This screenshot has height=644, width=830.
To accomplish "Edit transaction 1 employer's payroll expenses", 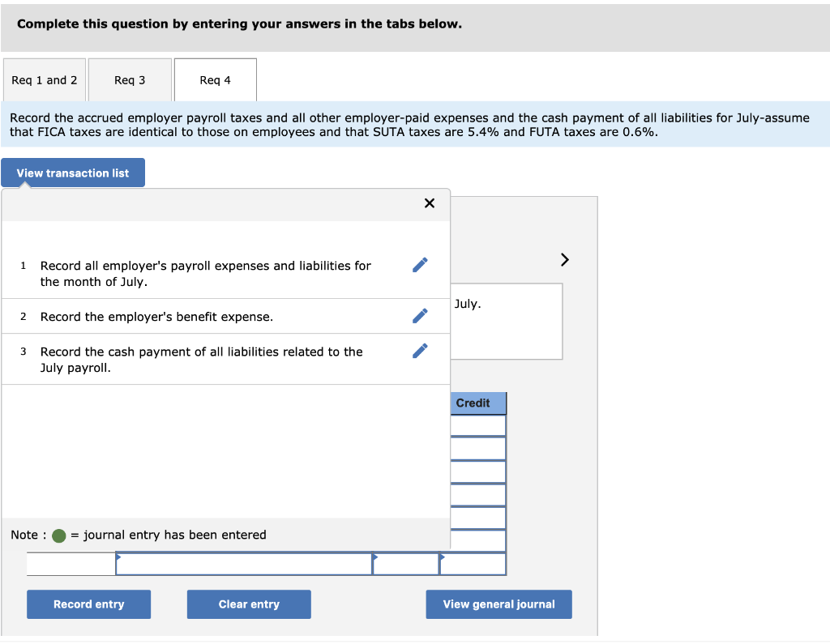I will tap(420, 265).
